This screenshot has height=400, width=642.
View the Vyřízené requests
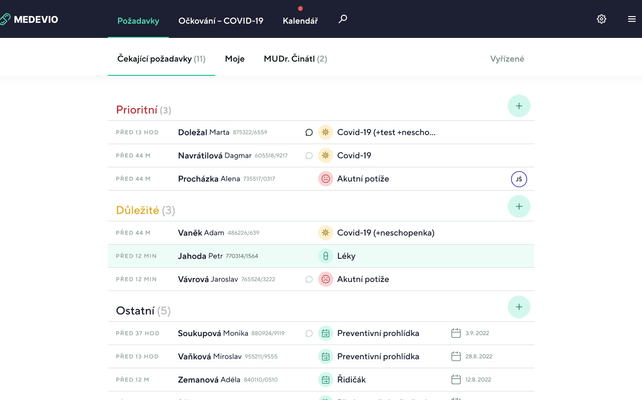[507, 59]
